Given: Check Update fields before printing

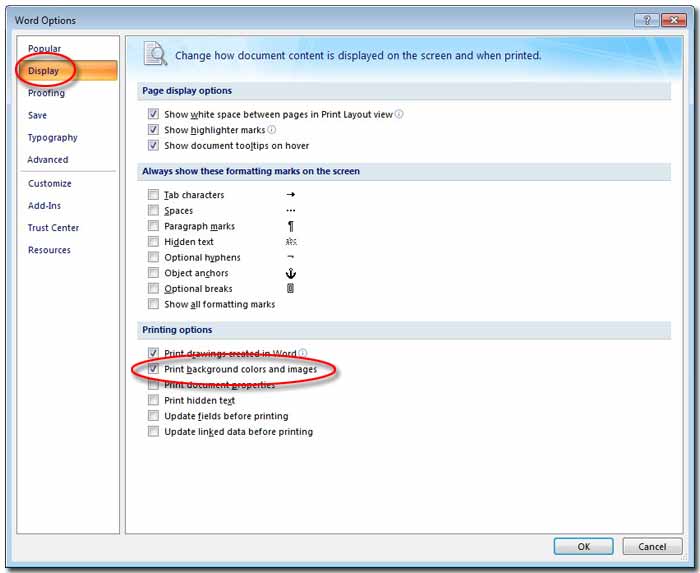Looking at the screenshot, I should 153,415.
